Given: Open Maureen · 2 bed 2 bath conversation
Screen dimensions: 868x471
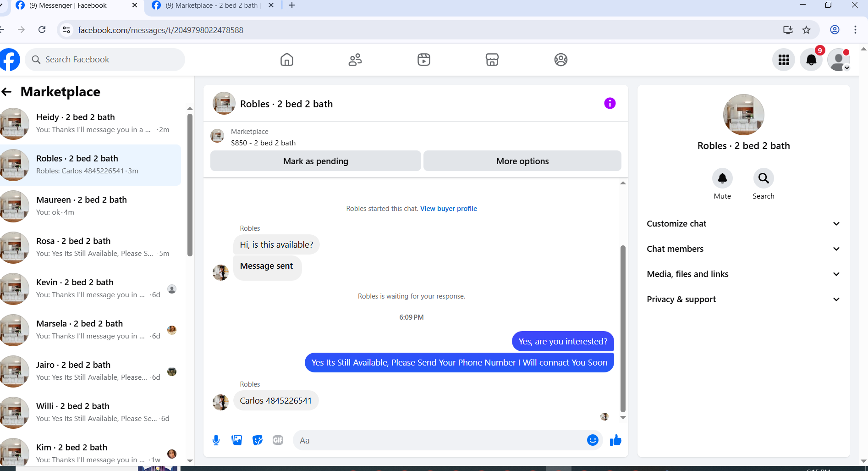Looking at the screenshot, I should (90, 206).
